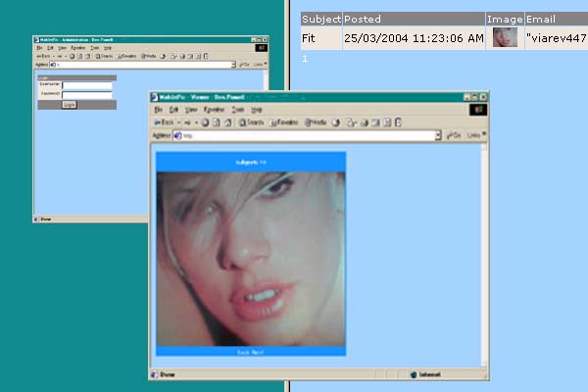Click Password field in Administration login
The height and width of the screenshot is (392, 588).
(87, 95)
